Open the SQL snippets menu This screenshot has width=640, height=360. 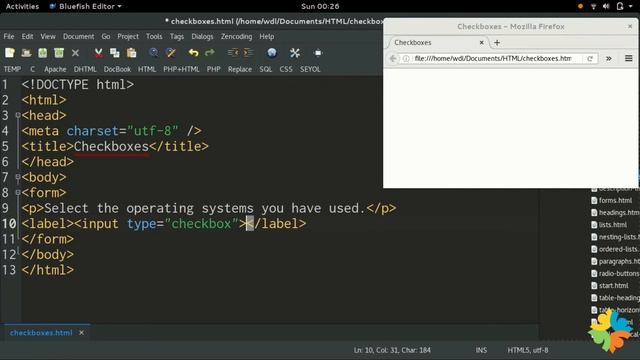click(x=265, y=69)
